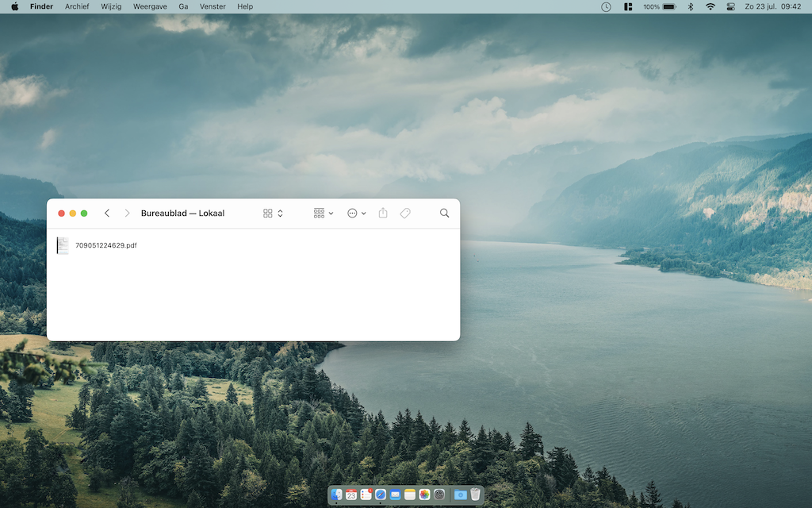Click the battery 100% status icon
812x508 pixels.
tap(660, 6)
